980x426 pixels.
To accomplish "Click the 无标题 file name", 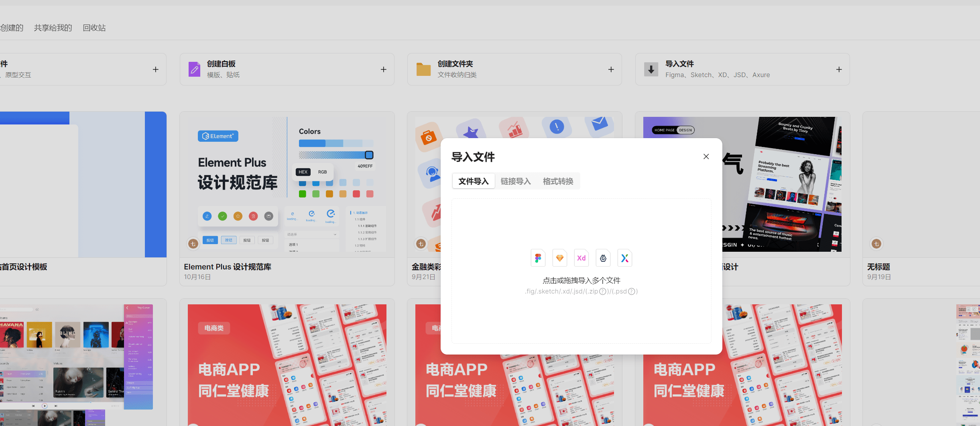I will 878,267.
